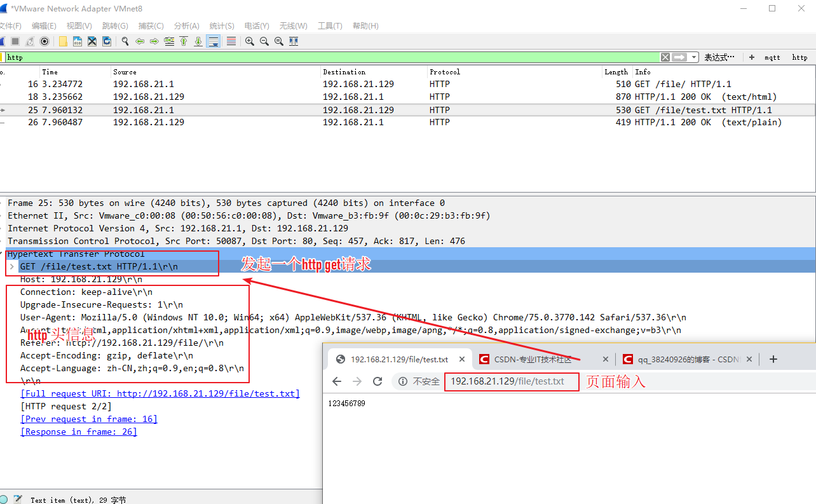Open the 编辑(E) menu

44,26
